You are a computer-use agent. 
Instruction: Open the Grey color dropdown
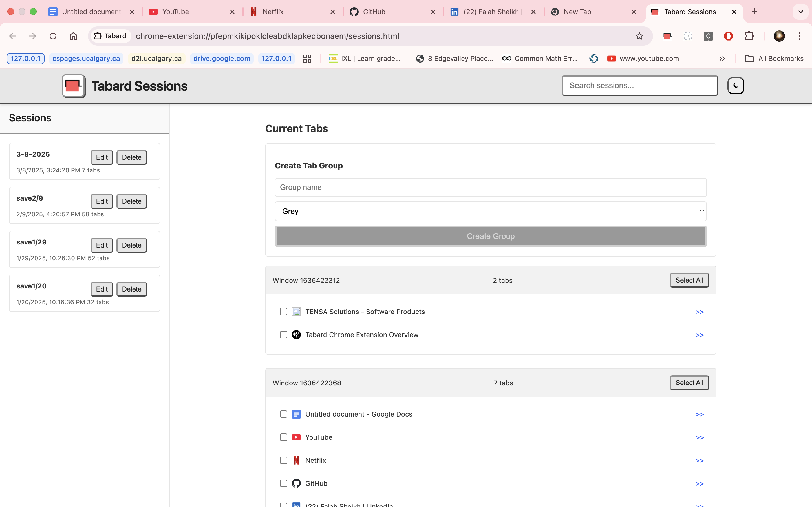(x=491, y=211)
